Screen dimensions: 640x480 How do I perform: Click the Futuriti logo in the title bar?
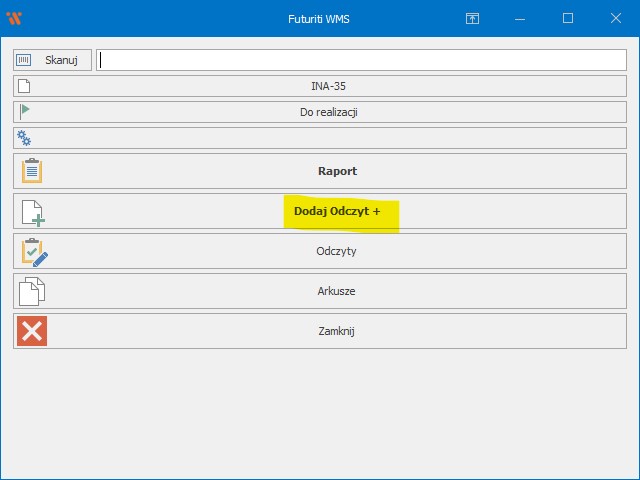click(14, 18)
